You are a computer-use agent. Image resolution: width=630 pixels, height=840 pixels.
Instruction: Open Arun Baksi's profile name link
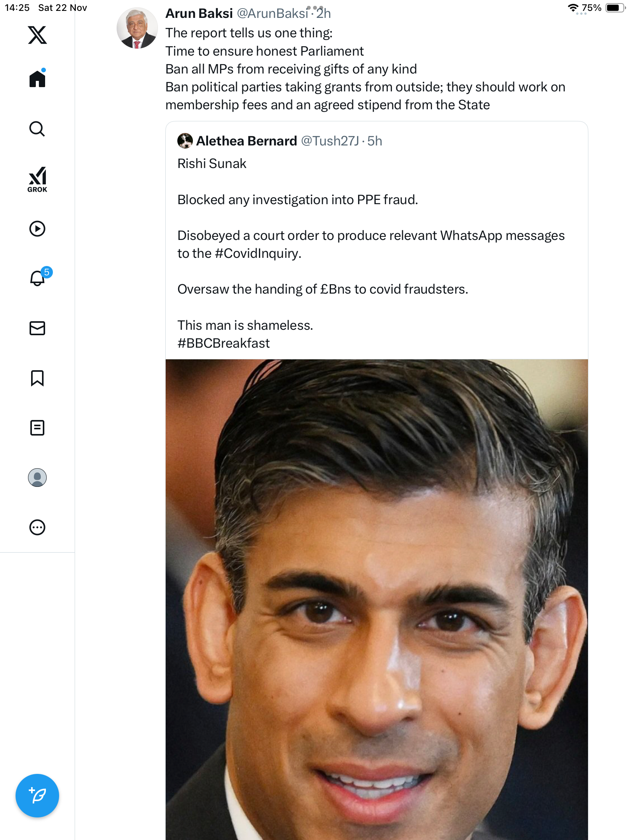coord(199,14)
